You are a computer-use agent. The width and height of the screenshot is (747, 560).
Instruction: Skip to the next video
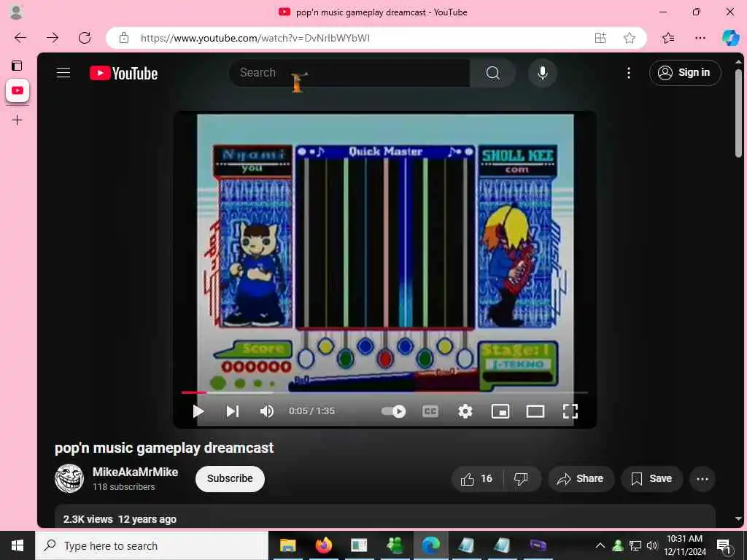tap(233, 411)
